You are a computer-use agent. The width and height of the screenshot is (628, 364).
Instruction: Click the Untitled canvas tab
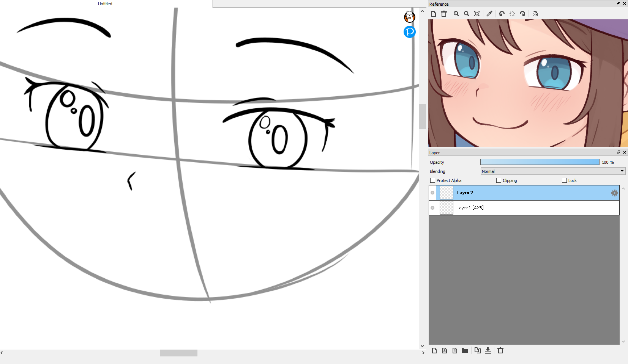click(105, 4)
